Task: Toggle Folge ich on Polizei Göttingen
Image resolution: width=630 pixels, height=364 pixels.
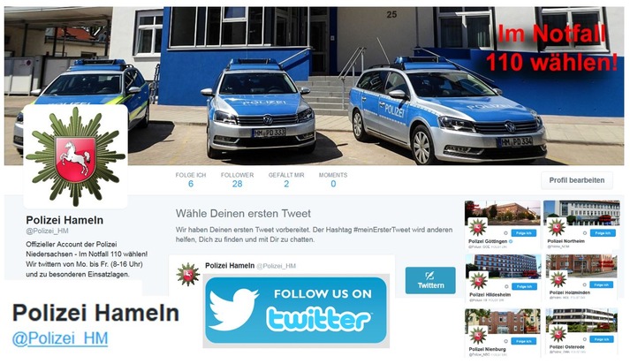Action: pyautogui.click(x=523, y=233)
